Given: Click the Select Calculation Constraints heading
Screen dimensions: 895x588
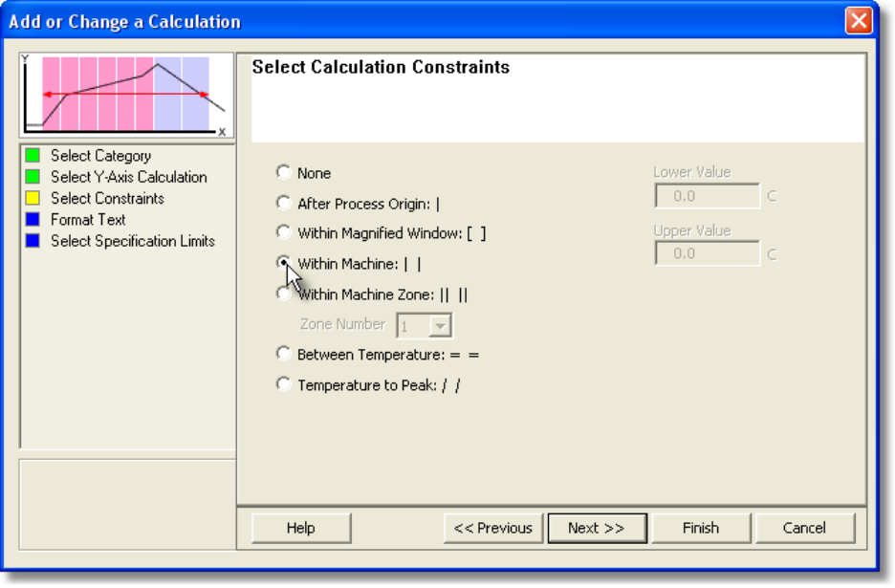Looking at the screenshot, I should [x=381, y=67].
